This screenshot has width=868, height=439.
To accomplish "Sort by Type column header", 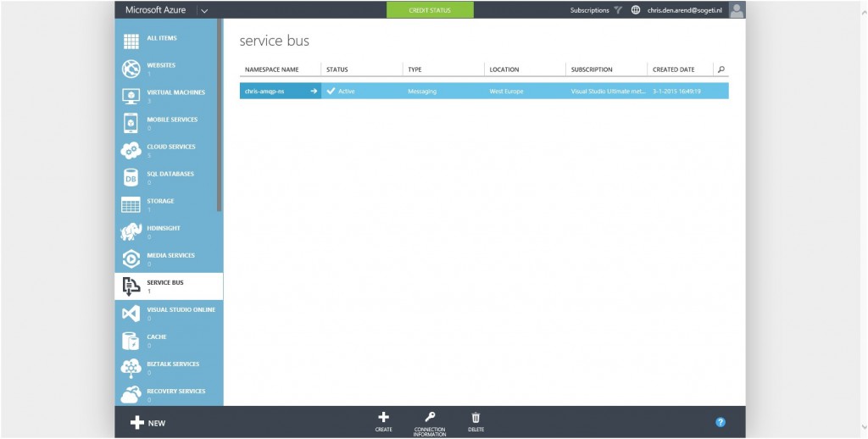I will (x=415, y=69).
